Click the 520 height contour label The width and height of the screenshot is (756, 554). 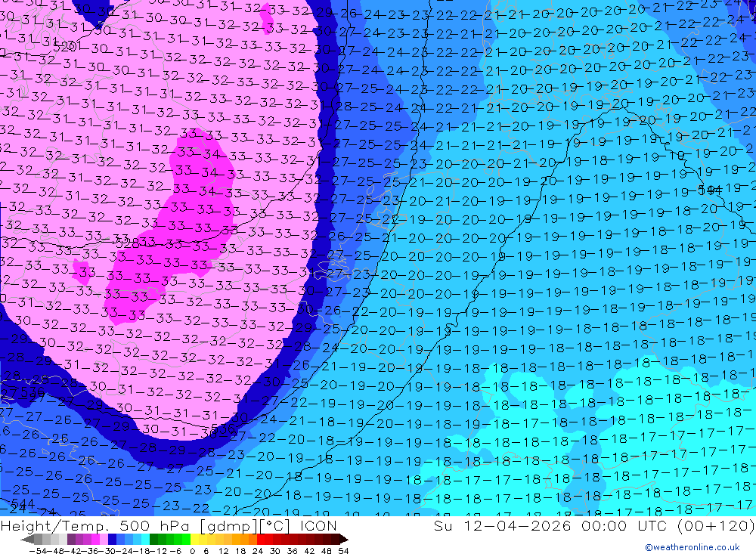click(x=65, y=47)
